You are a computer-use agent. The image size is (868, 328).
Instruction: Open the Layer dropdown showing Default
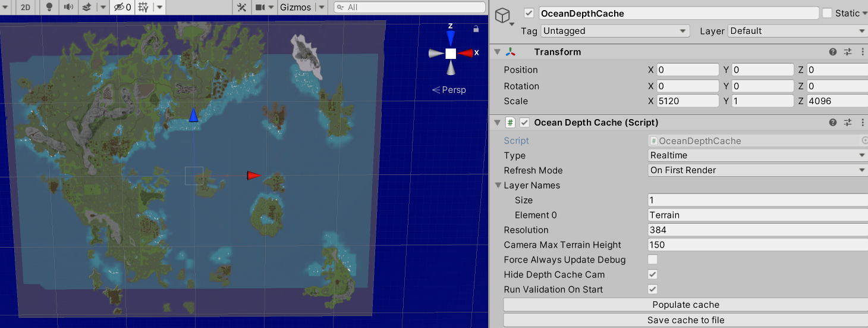pos(798,31)
